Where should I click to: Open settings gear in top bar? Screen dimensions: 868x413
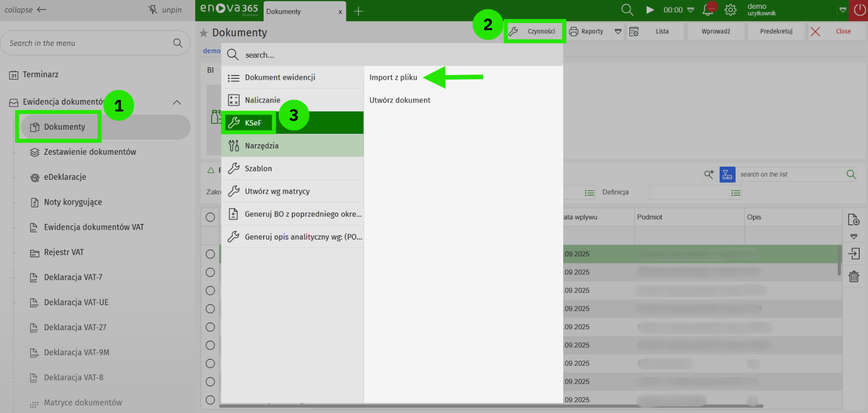pos(730,10)
